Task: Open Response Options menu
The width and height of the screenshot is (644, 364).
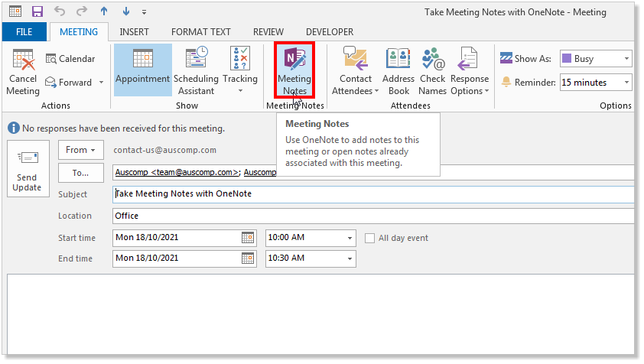Action: click(x=470, y=71)
